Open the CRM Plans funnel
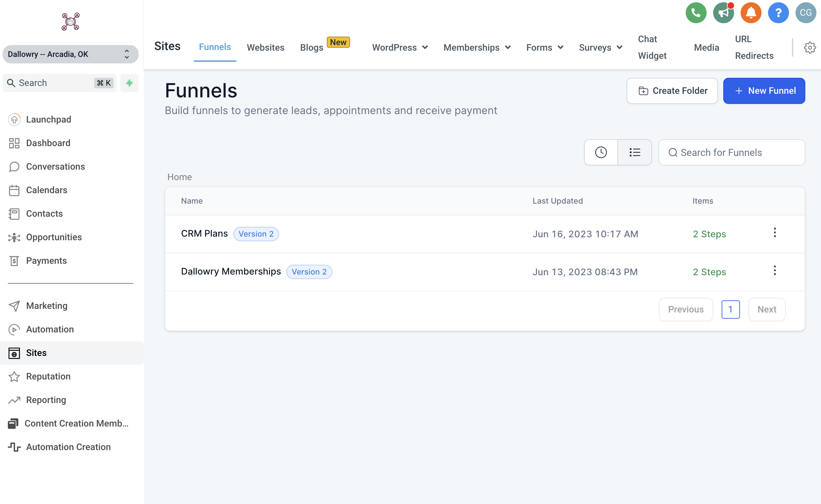Screen dimensions: 821x504 (x=204, y=234)
